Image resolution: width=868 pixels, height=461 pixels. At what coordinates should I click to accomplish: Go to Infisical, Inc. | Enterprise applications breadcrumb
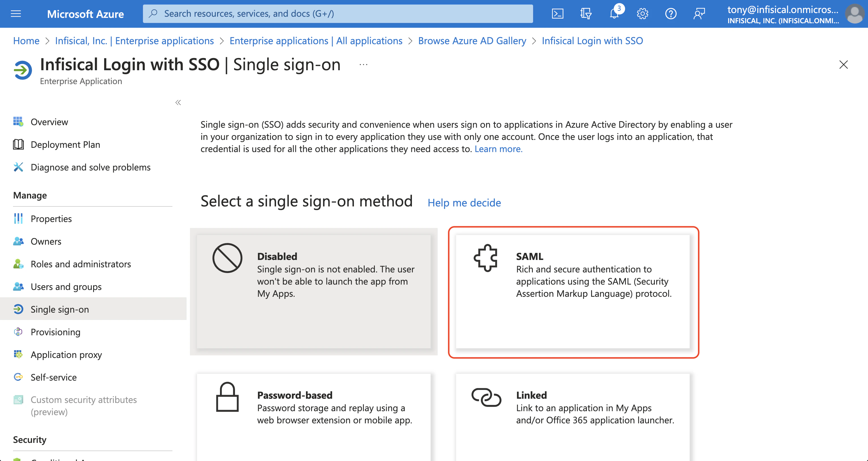click(134, 41)
